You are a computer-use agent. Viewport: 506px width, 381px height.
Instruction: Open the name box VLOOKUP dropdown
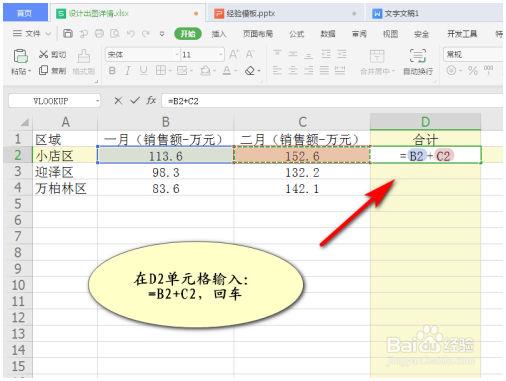[x=97, y=101]
